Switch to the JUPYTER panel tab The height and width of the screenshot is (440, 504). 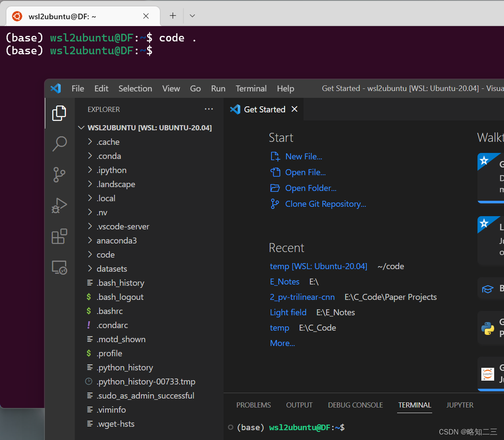click(x=460, y=405)
